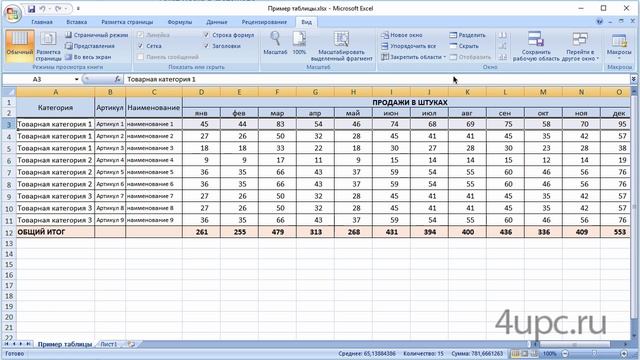Open the Разметка страницы ribbon tab
Viewport: 640px width, 360px height.
[x=127, y=22]
